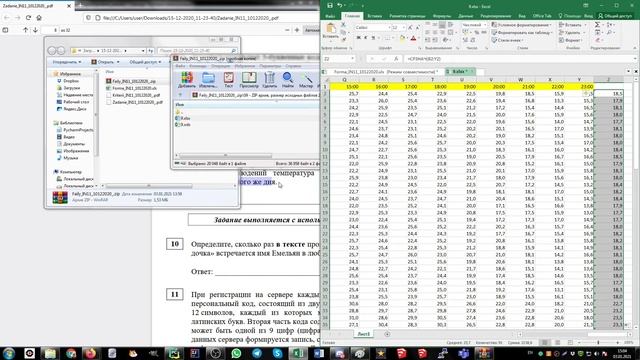The image size is (640, 360).
Task: Apply italic formatting in Excel
Action: pos(365,38)
